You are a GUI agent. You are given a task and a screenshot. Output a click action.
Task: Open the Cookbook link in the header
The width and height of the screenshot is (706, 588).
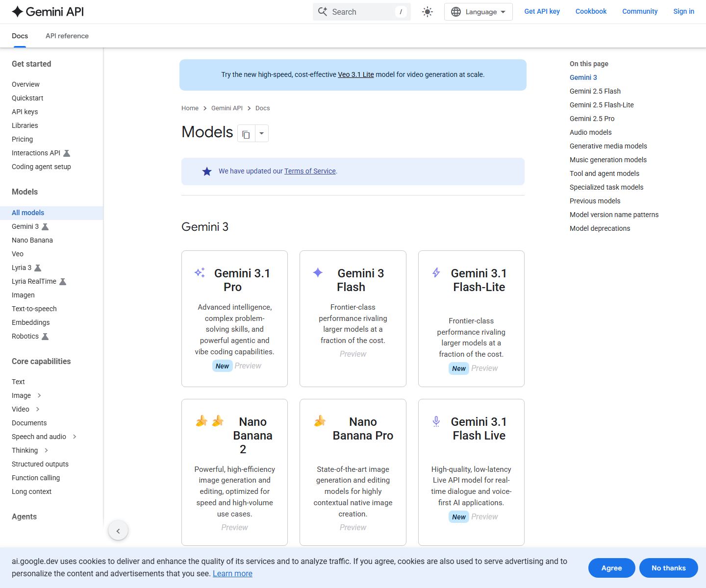click(x=591, y=11)
